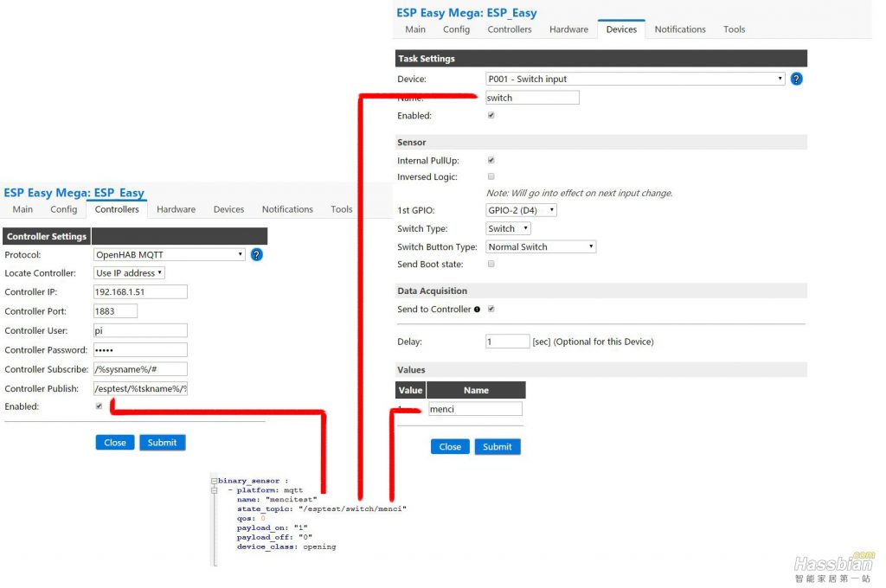Uncheck Enabled in Controller Settings

tap(99, 406)
